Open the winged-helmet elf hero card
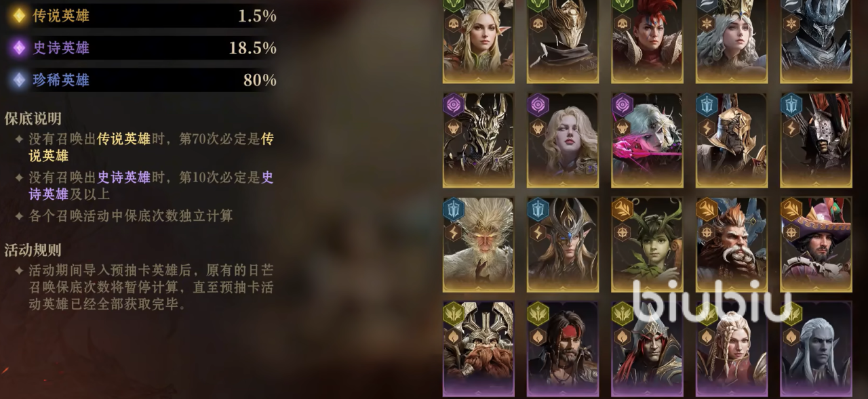Viewport: 868px width, 399px height. pos(563,245)
